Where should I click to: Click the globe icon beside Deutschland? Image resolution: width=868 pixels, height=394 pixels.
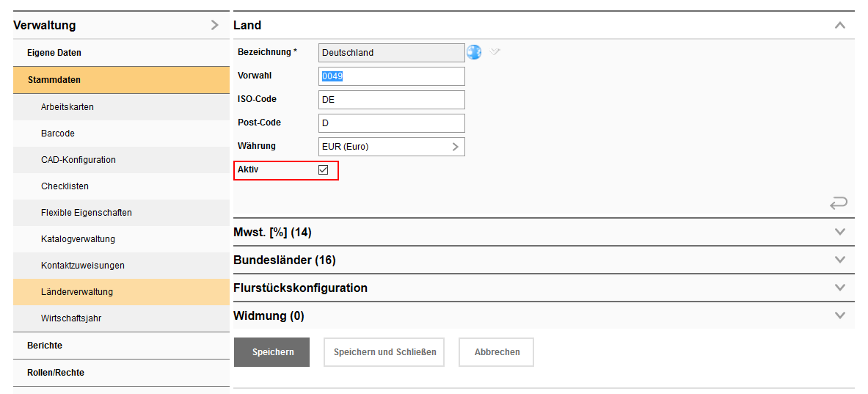coord(474,52)
